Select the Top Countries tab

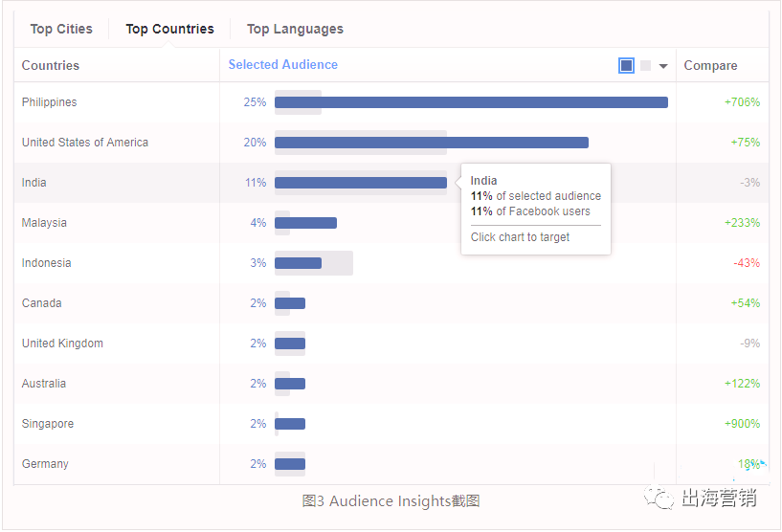[169, 29]
